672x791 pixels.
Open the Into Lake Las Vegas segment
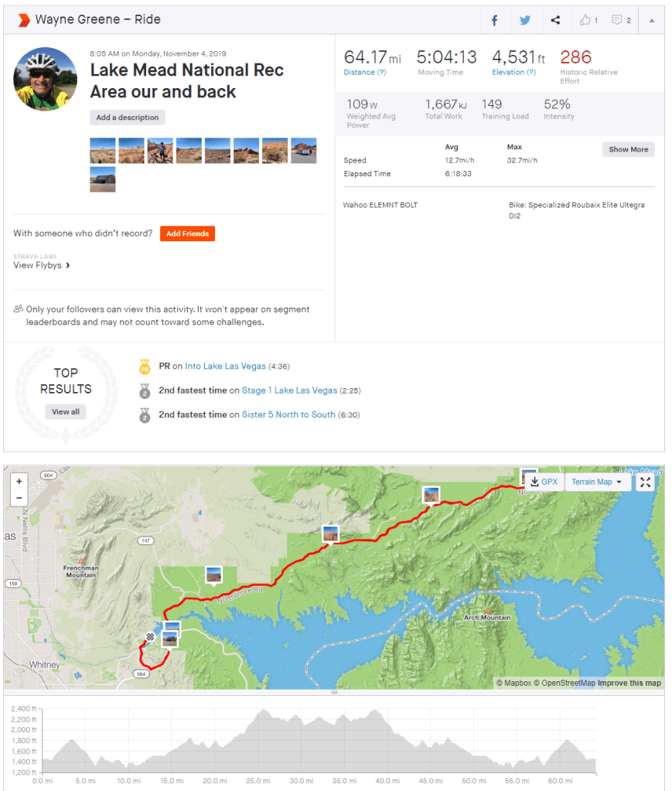pos(225,366)
